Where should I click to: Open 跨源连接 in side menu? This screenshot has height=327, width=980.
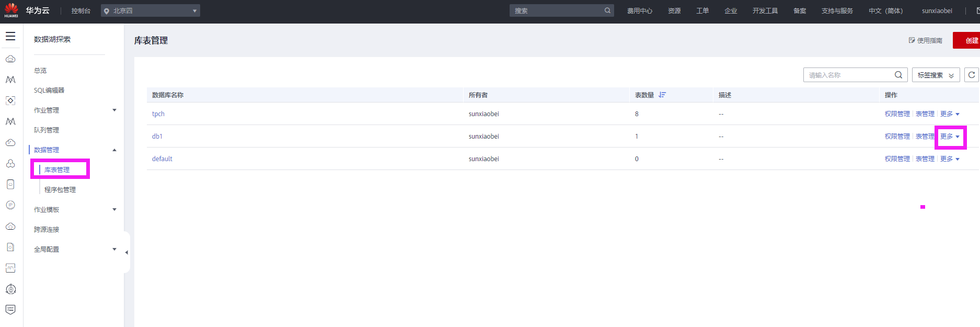coord(47,229)
